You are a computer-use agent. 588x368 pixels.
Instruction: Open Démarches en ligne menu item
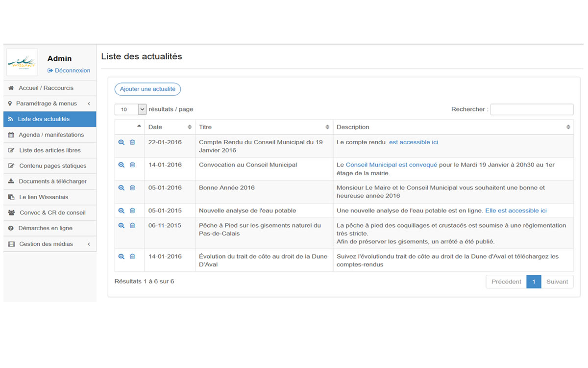coord(49,228)
